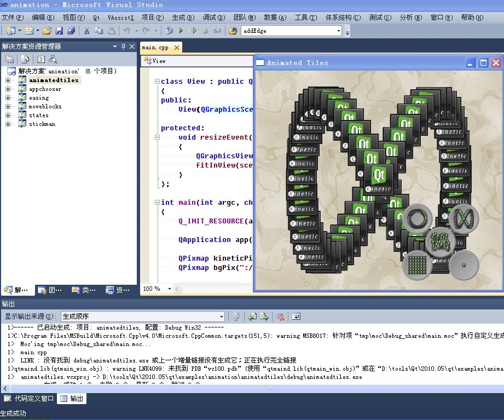Switch to the 输出 output tab at bottom

72,399
